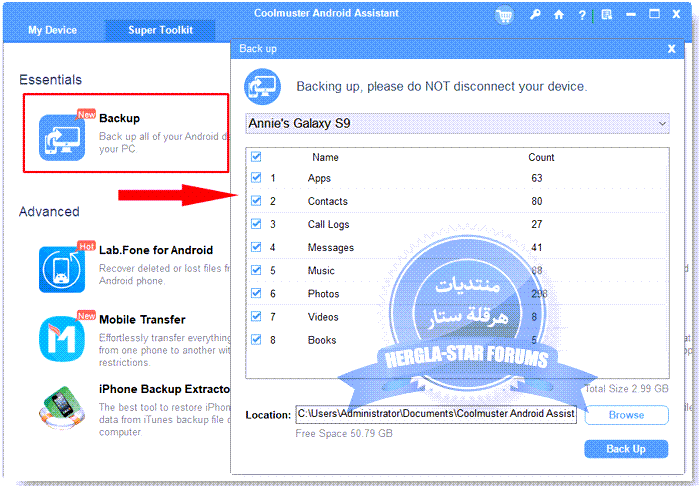Toggle the Messages checkbox
Viewport: 700px width, 486px height.
tap(256, 247)
